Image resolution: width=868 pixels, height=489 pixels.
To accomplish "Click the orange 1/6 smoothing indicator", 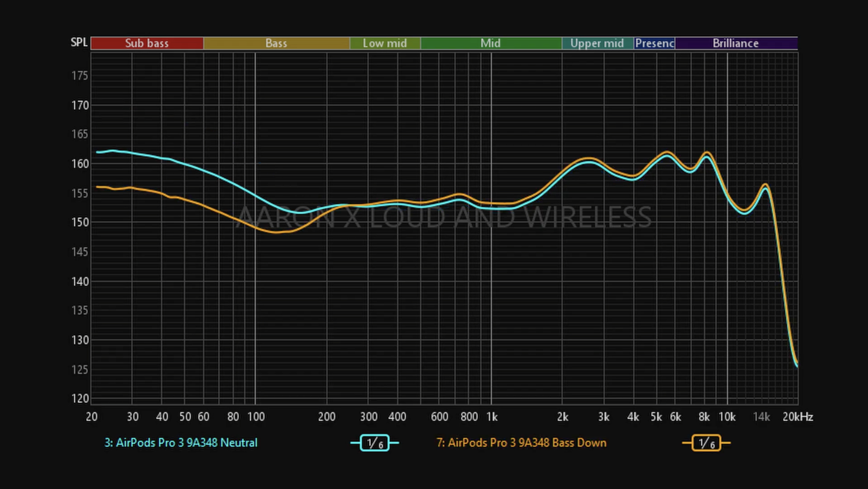I will click(706, 443).
